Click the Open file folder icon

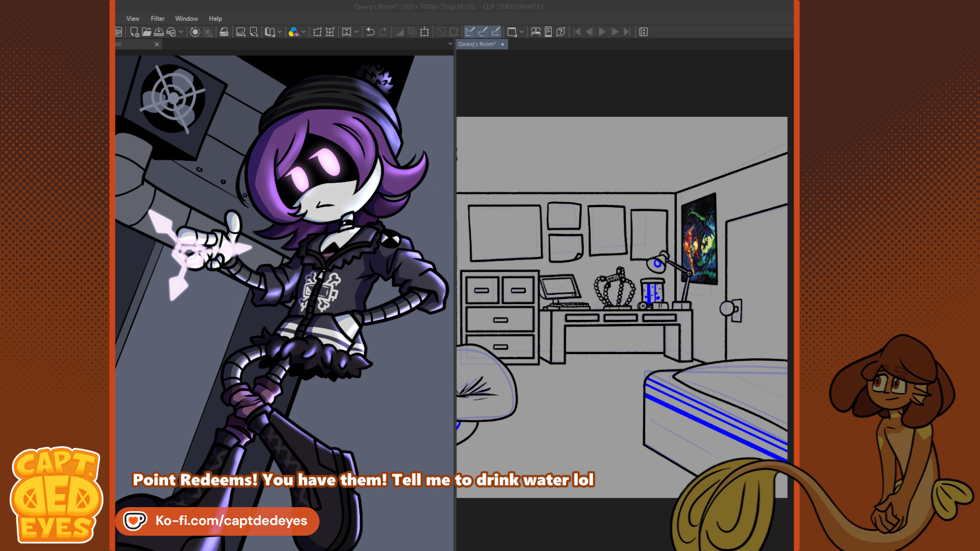(x=146, y=32)
